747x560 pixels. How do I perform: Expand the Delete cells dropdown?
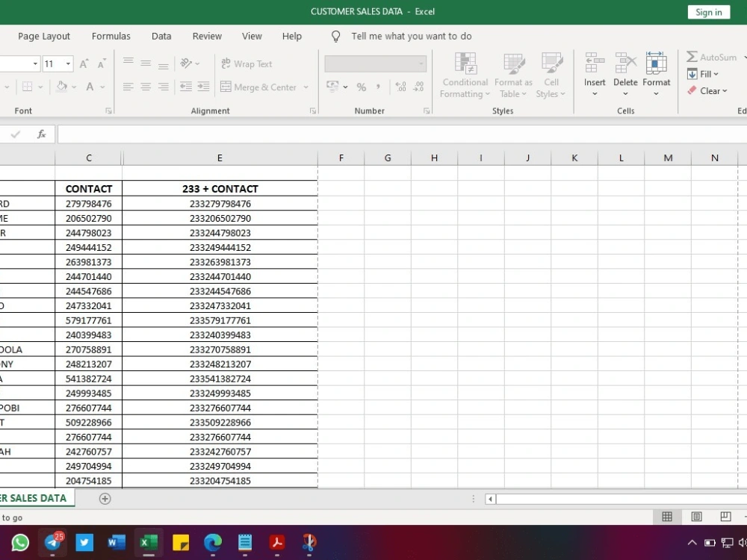[x=625, y=93]
